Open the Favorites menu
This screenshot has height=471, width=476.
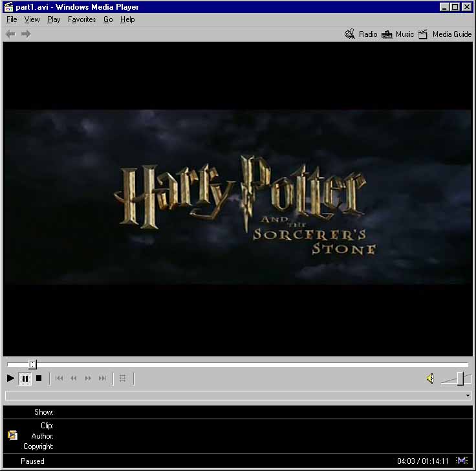[x=81, y=19]
